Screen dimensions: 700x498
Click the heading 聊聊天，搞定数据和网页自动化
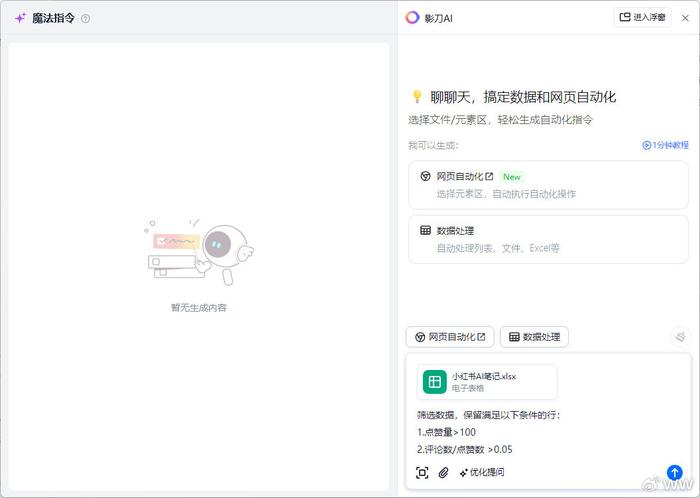(523, 97)
